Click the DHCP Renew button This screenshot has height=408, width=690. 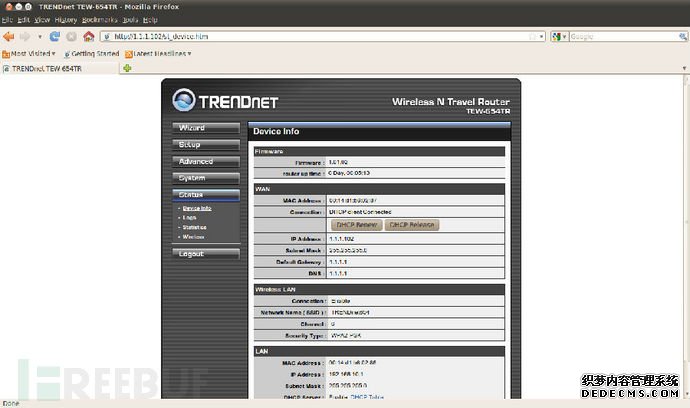coord(356,225)
